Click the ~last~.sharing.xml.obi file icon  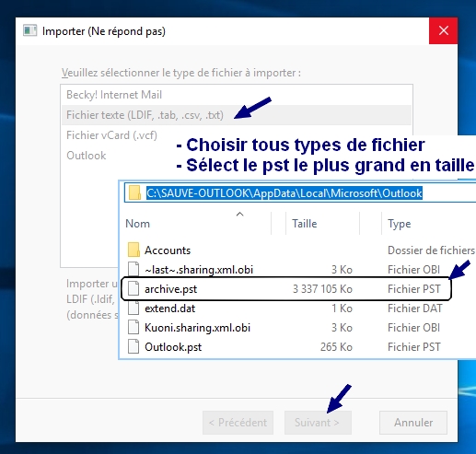tap(134, 269)
